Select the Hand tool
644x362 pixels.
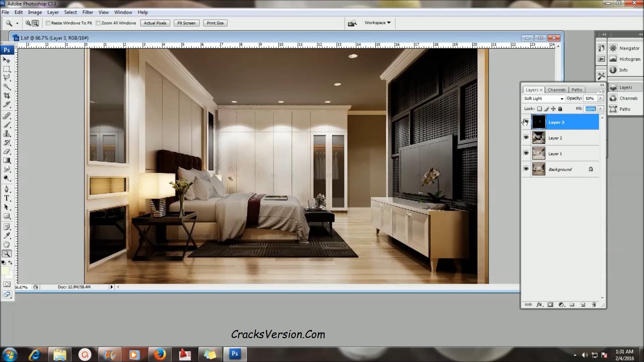pyautogui.click(x=7, y=244)
